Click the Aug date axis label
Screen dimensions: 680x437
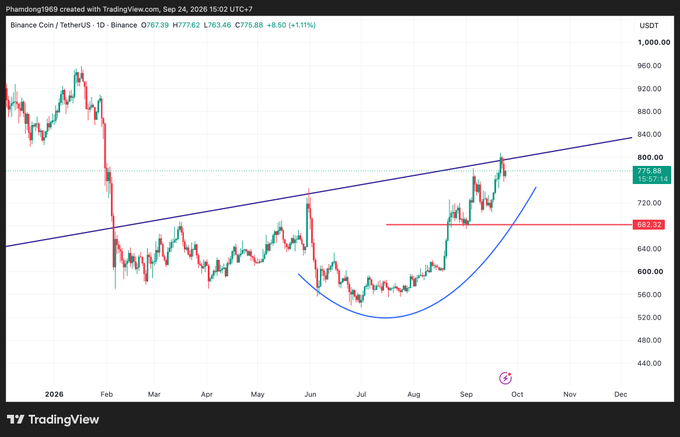tap(414, 395)
